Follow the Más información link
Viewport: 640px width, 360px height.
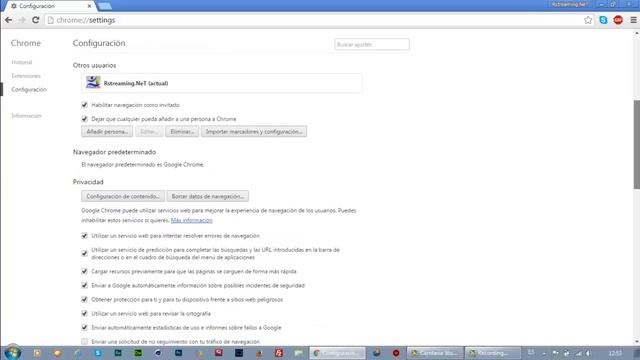point(191,220)
